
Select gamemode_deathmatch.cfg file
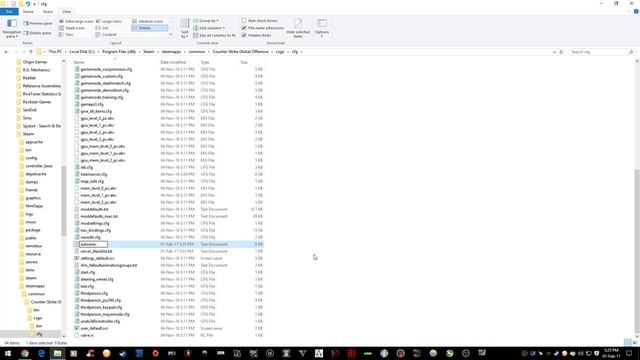106,83
